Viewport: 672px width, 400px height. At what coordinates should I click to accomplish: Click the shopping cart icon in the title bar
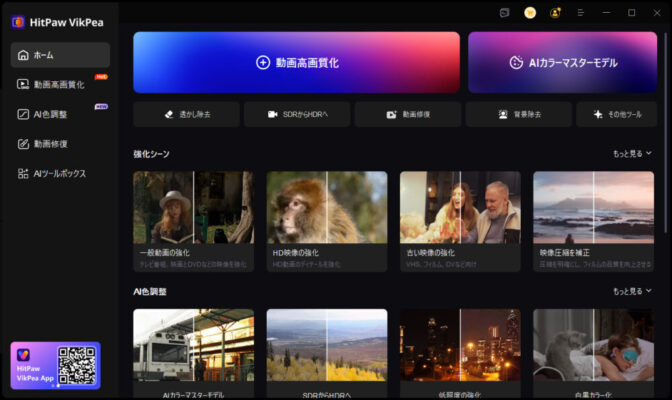point(530,13)
